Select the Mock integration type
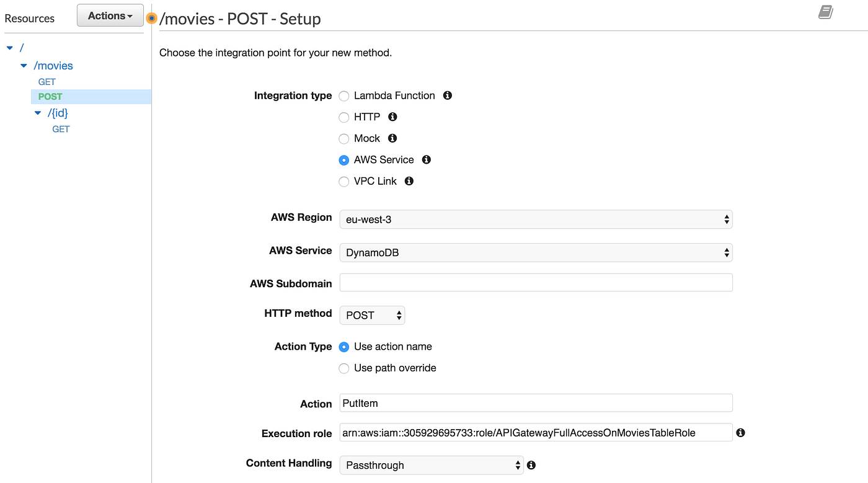This screenshot has width=868, height=483. point(344,138)
